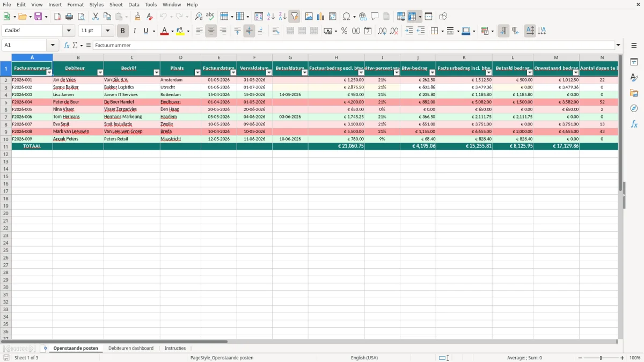The image size is (644, 362).
Task: Toggle center vertical alignment
Action: point(249,31)
